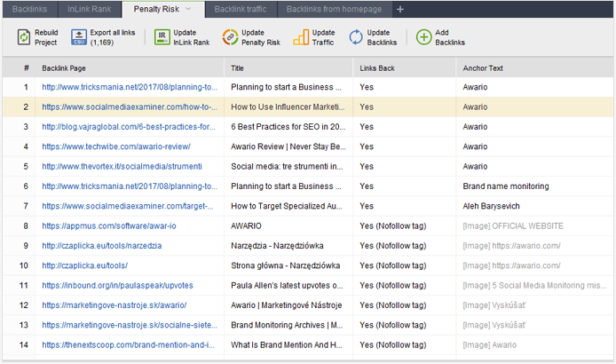Click the Update InLink Rank icon
616x364 pixels.
click(162, 37)
